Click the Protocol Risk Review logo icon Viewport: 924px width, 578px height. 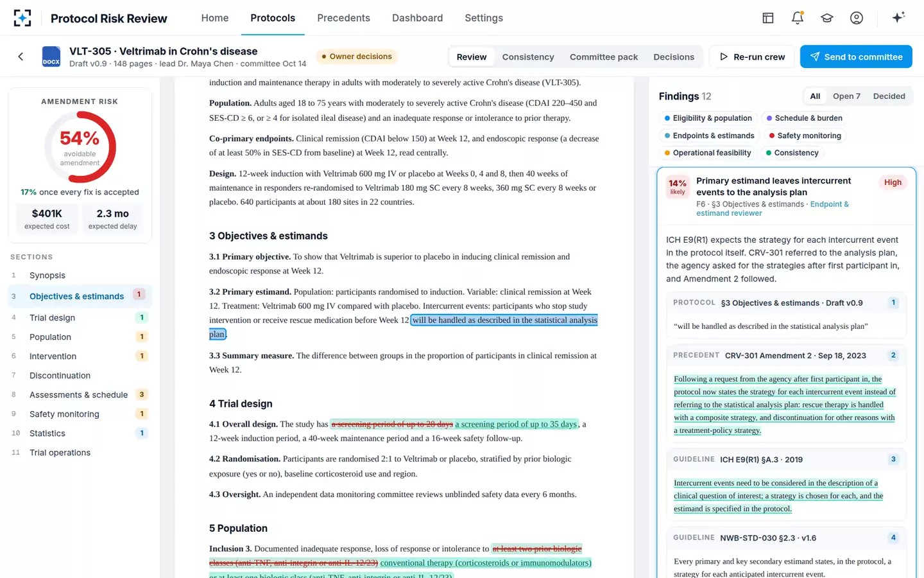(x=22, y=18)
